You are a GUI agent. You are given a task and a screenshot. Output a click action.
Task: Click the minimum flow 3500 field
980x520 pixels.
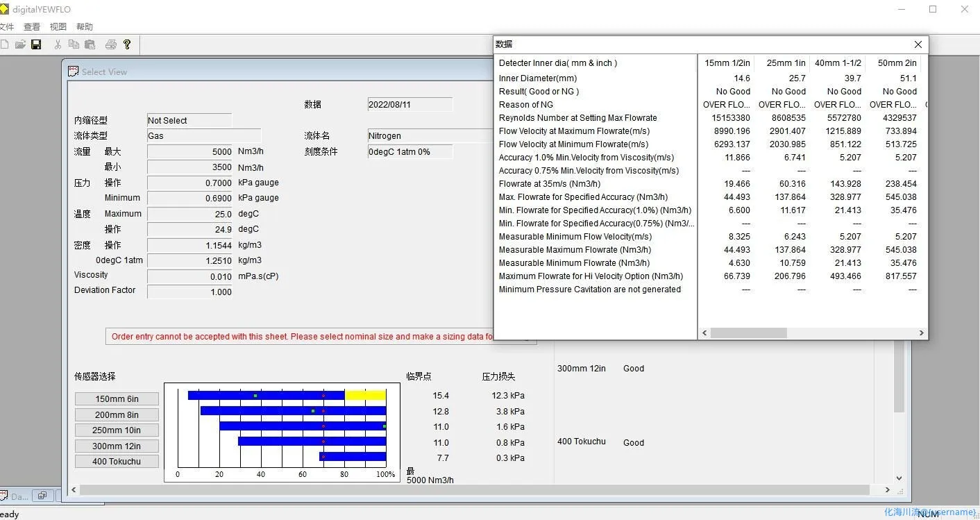[x=190, y=167]
